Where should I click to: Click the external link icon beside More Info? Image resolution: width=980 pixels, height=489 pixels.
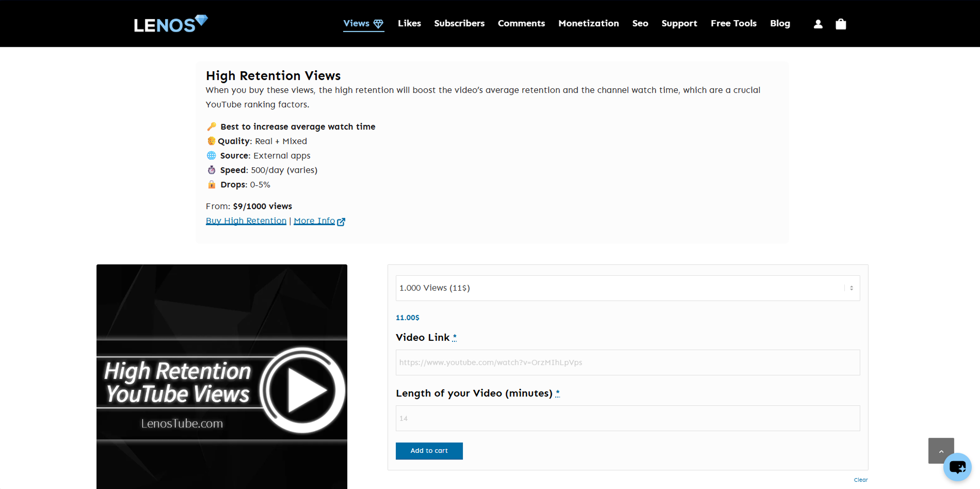[x=341, y=222]
